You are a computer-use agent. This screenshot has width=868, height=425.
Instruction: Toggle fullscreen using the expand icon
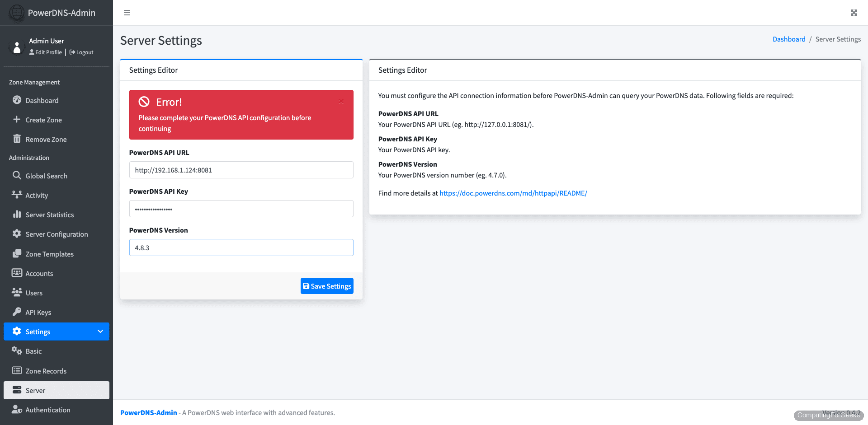click(x=854, y=13)
